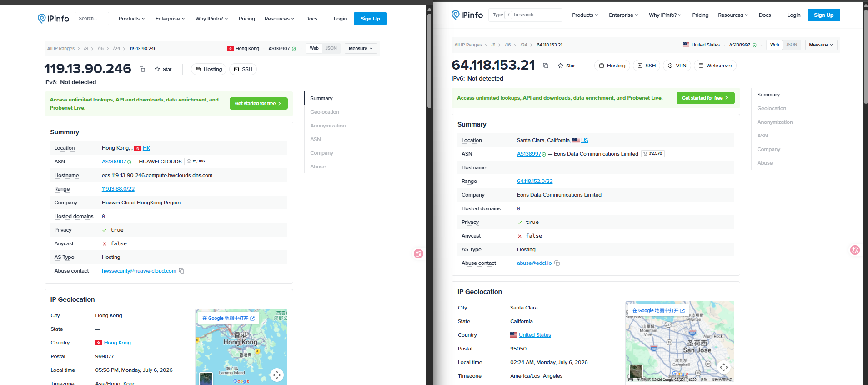
Task: Switch to JSON view in left window
Action: click(x=331, y=48)
